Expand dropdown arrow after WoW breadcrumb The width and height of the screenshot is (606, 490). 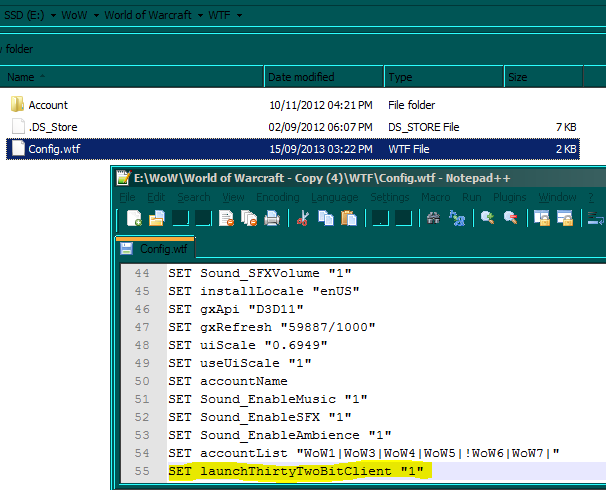96,15
